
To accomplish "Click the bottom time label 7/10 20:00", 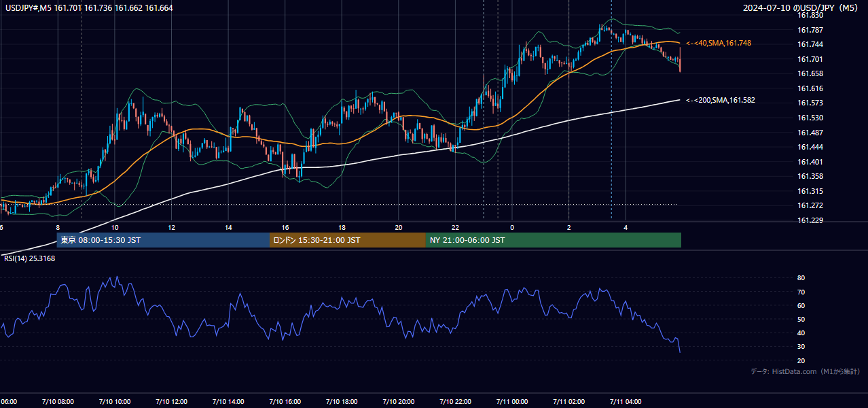I will tap(398, 401).
